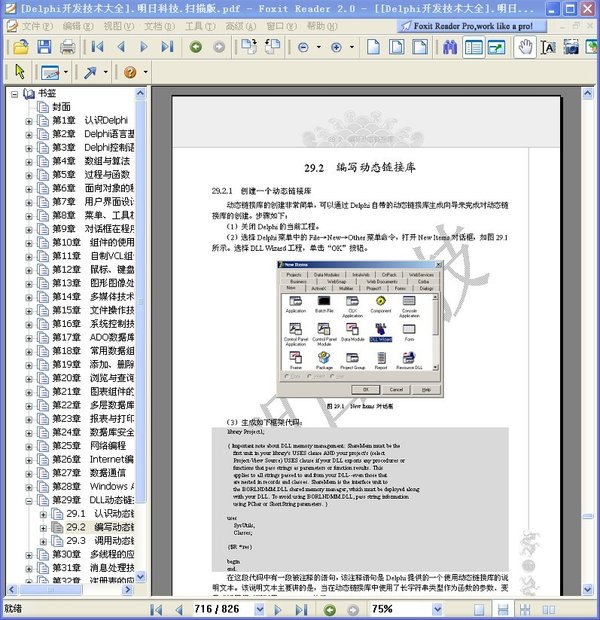Select the Snapshot camera tool

pos(571,47)
